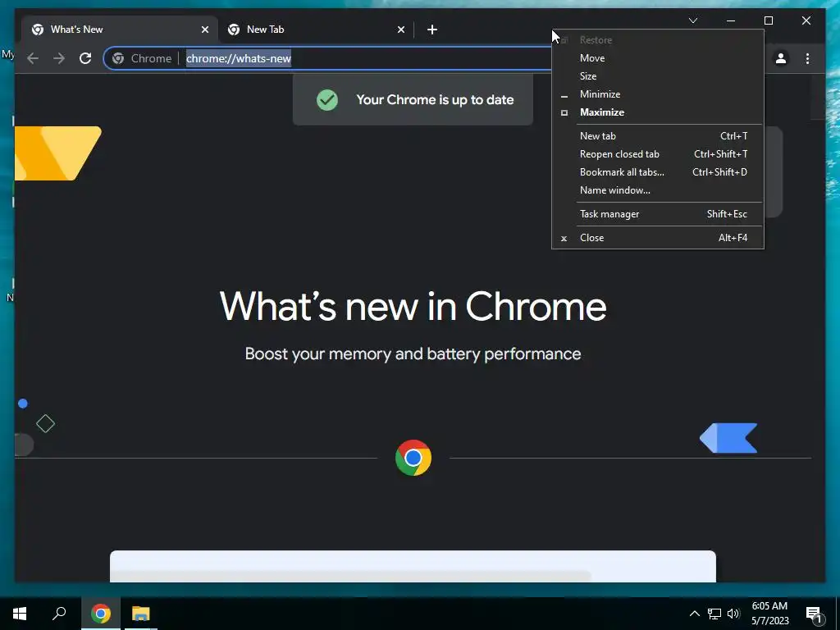Screen dimensions: 840x630
Task: Click the forward navigation arrow
Action: 59,58
